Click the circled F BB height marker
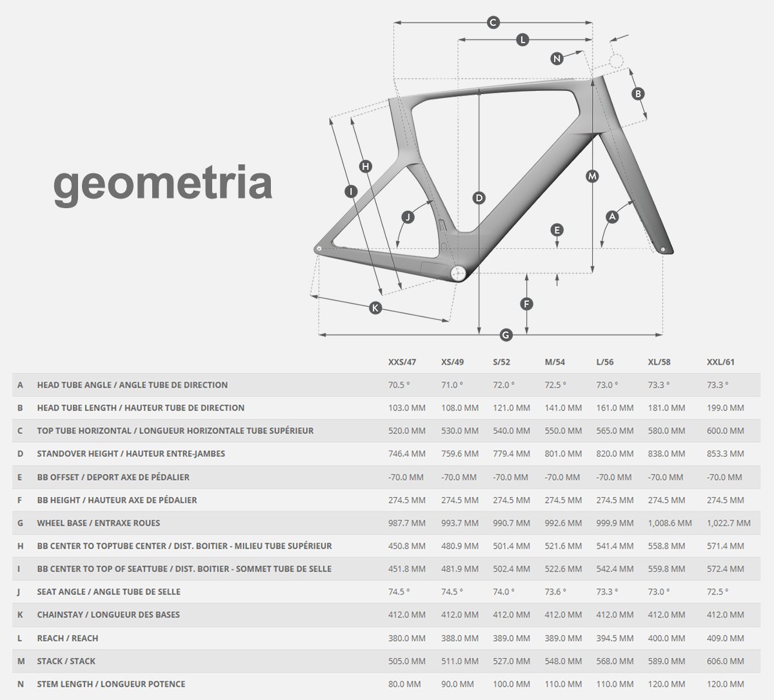This screenshot has height=700, width=774. [527, 304]
